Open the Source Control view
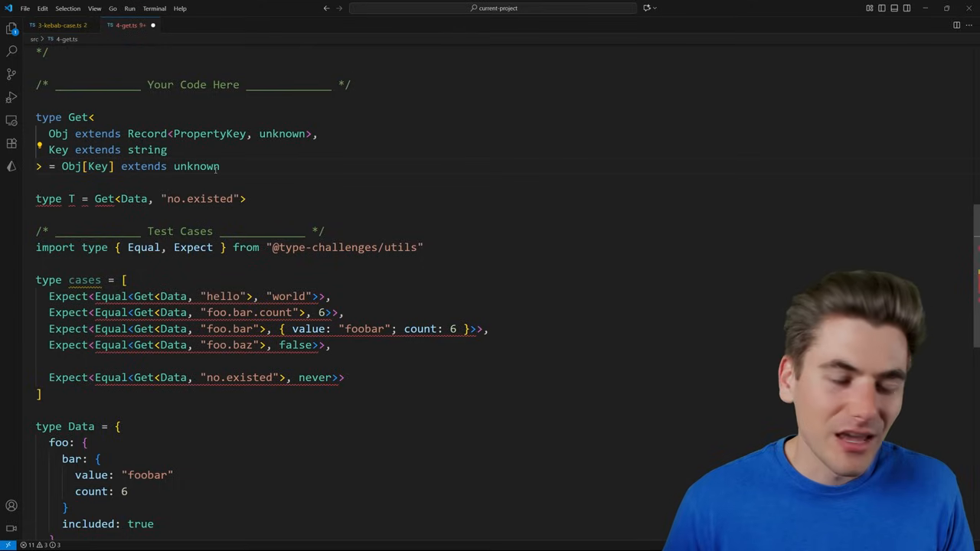The height and width of the screenshot is (551, 980). pyautogui.click(x=11, y=74)
